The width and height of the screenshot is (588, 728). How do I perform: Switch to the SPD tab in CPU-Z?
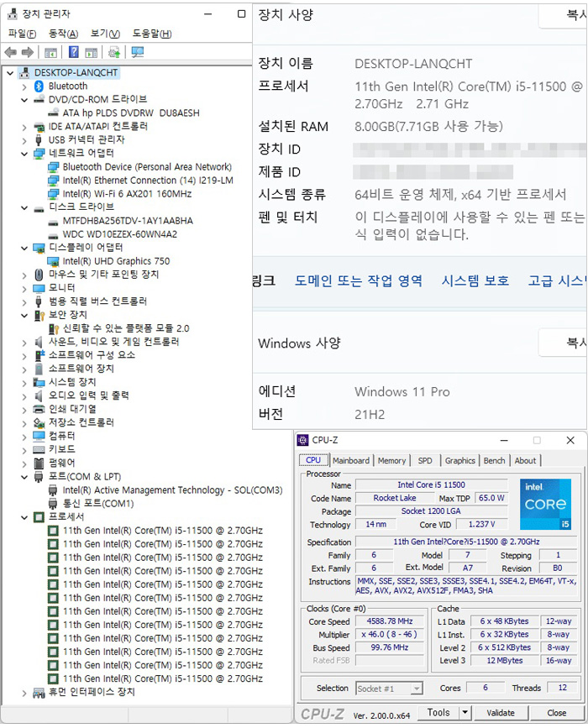pyautogui.click(x=425, y=461)
